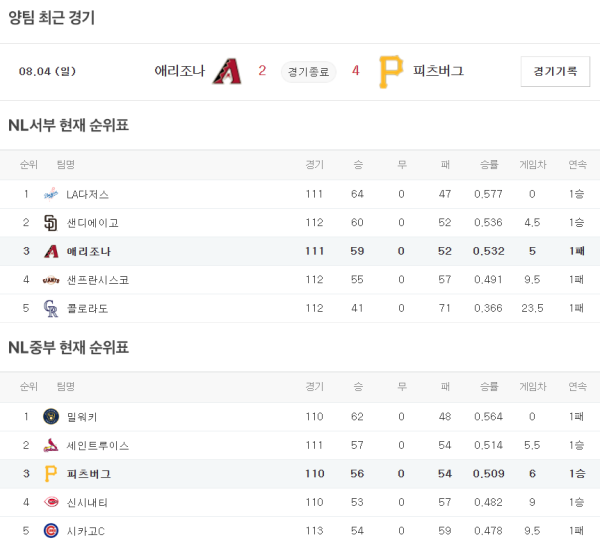Click the Chicago Cubs team logo
The height and width of the screenshot is (549, 600).
pos(51,530)
